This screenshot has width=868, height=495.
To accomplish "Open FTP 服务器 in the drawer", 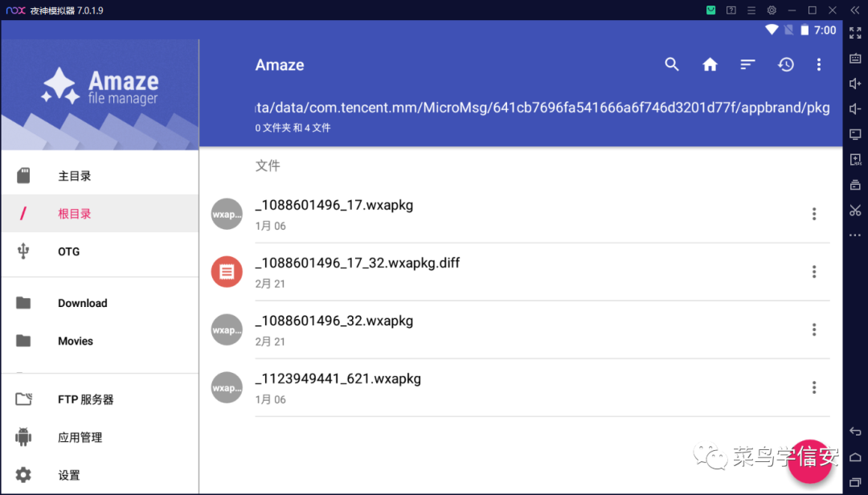I will point(100,399).
